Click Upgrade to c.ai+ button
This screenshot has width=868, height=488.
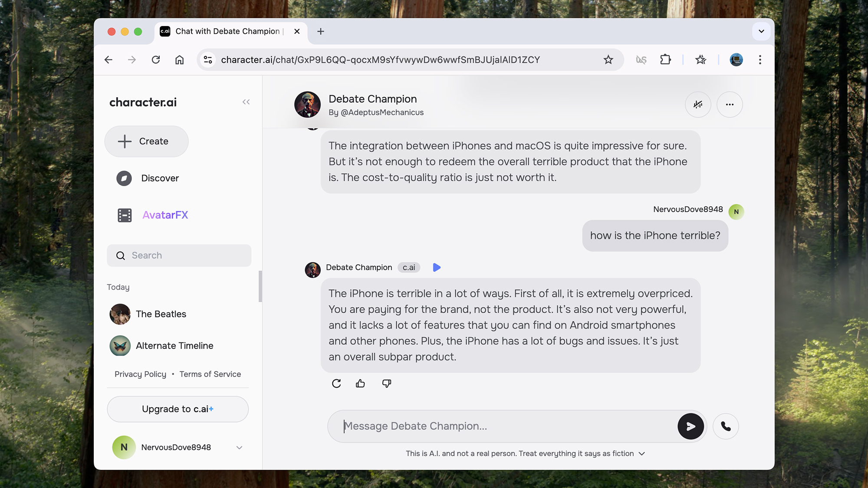(178, 409)
